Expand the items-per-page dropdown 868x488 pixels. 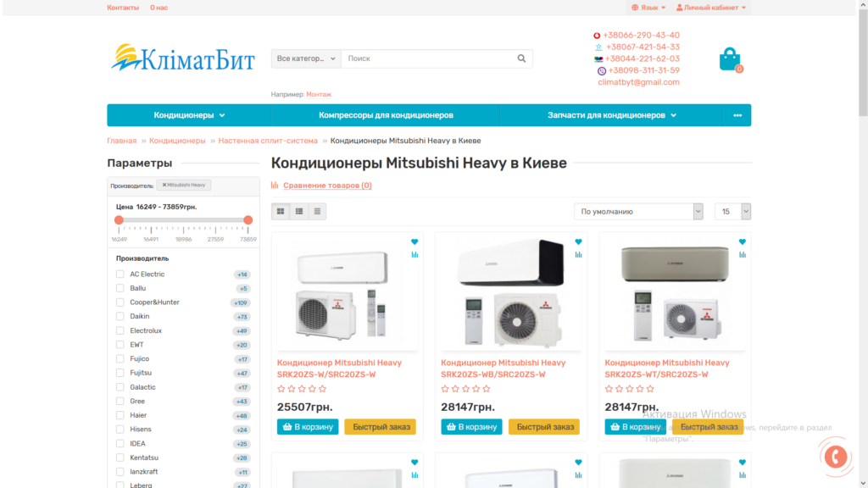pyautogui.click(x=733, y=211)
